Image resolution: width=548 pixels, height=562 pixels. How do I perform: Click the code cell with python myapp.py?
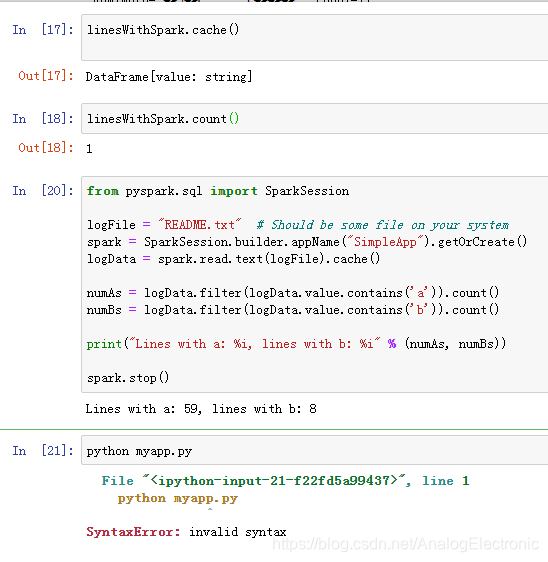[x=315, y=451]
